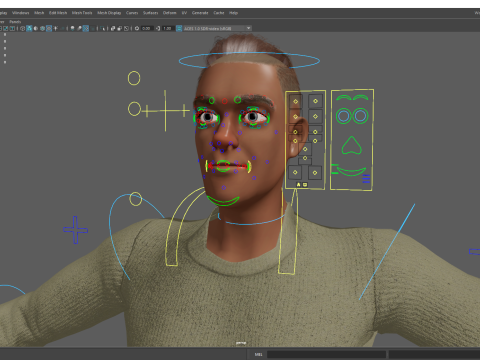Open the Generate menu
480x360 pixels.
click(x=200, y=13)
